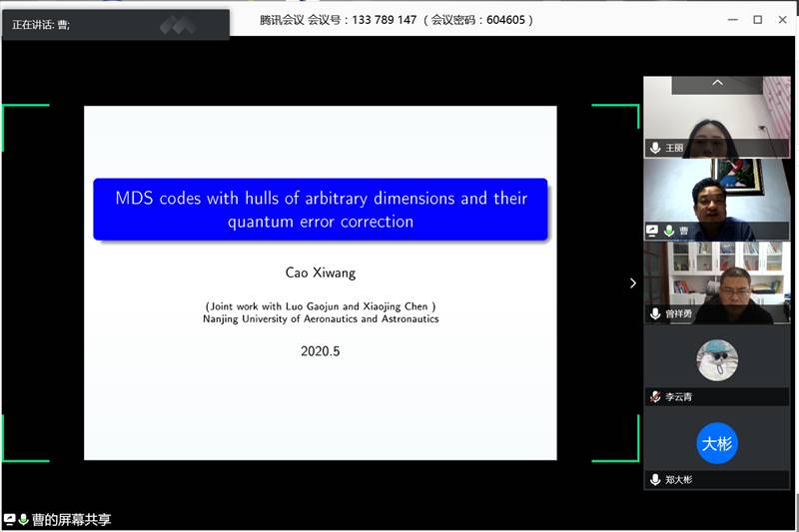Click the blue MDS codes title banner

321,210
